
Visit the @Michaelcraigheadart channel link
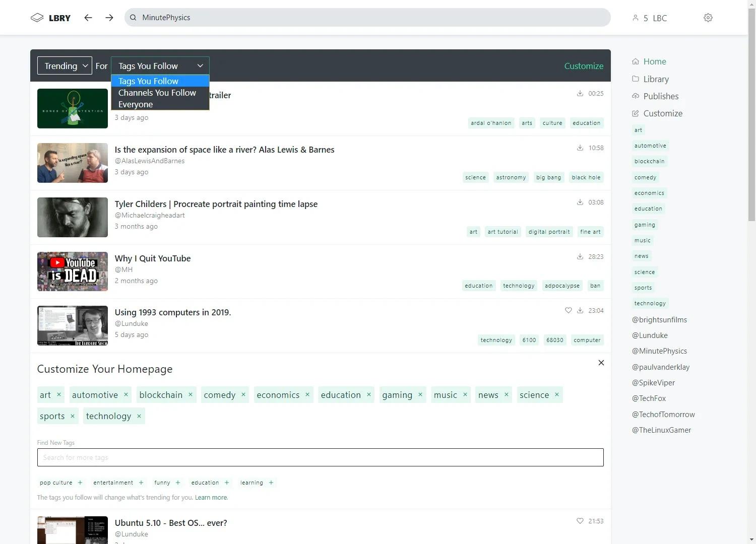point(150,216)
